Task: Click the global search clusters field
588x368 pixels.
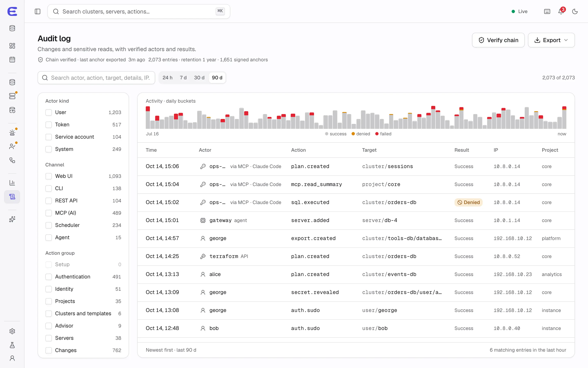Action: 139,11
